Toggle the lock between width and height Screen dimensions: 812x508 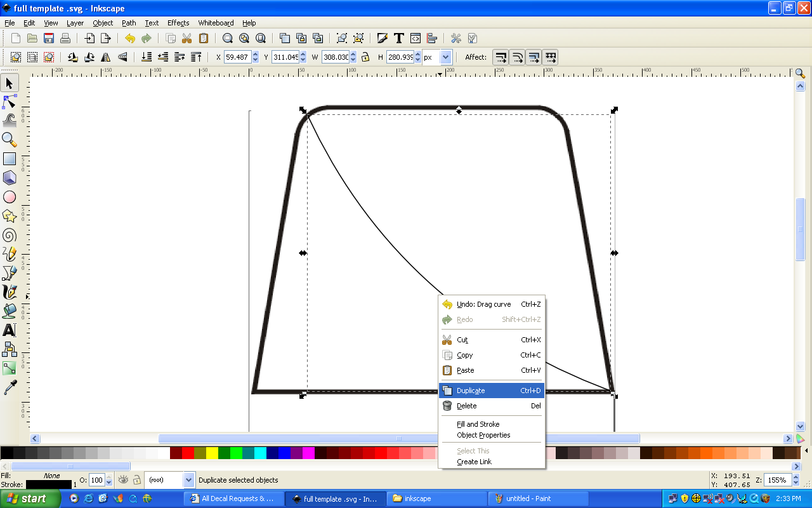(x=366, y=57)
